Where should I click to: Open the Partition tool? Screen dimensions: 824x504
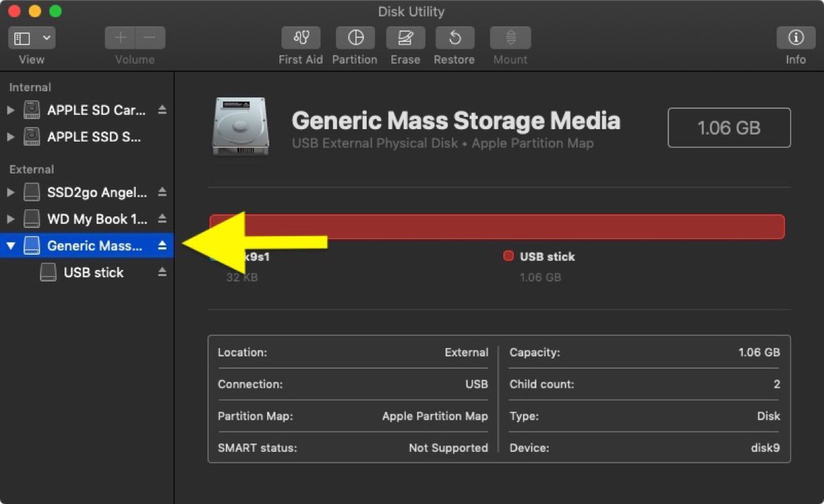[355, 38]
